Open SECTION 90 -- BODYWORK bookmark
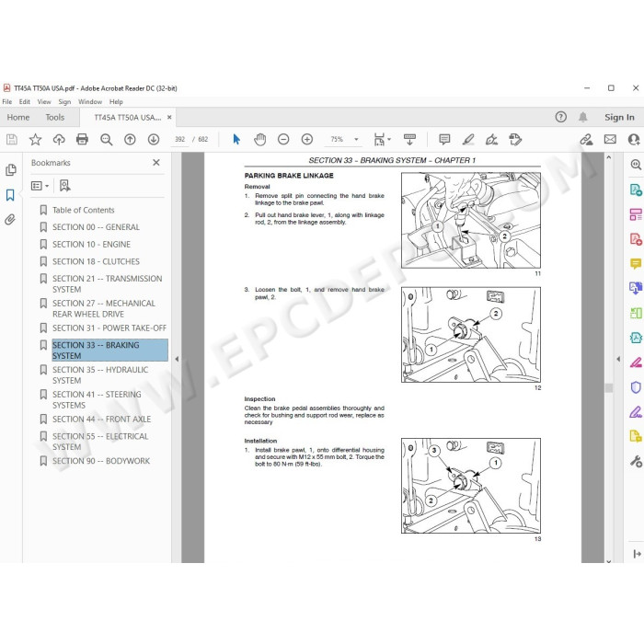 101,461
